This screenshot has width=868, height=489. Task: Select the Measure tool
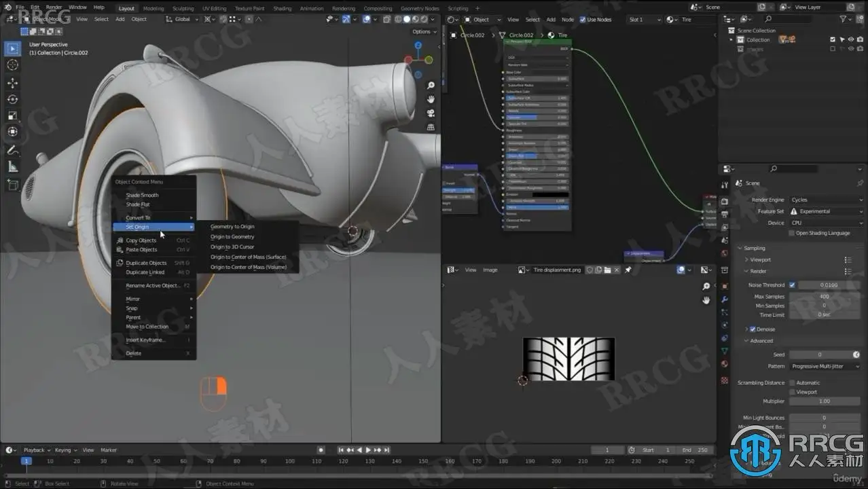tap(12, 166)
